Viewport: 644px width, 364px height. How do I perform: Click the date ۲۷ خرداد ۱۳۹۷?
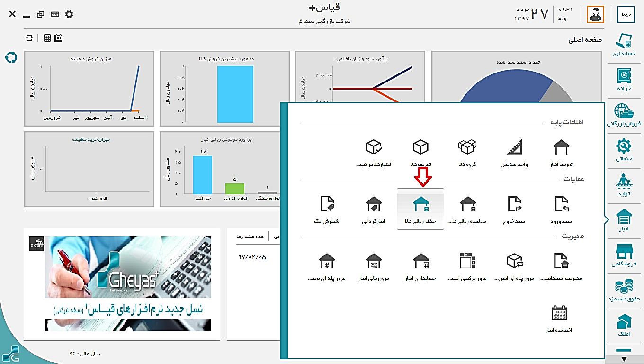pos(531,14)
